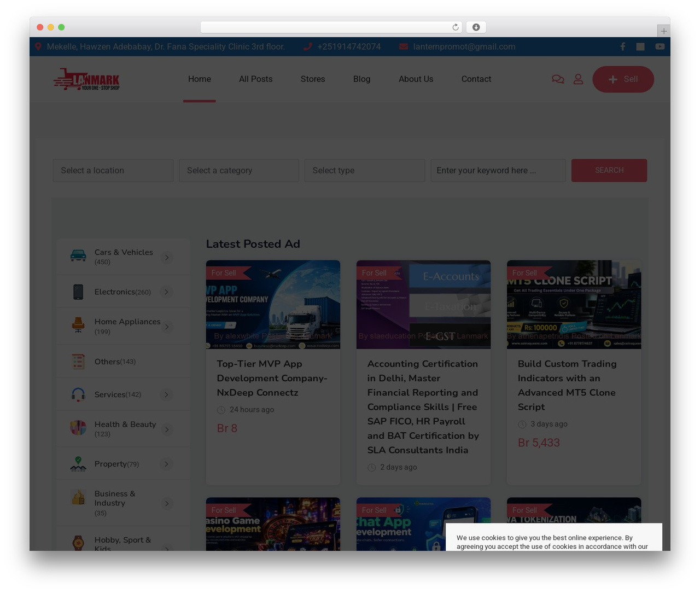700x593 pixels.
Task: Open Build Custom Trading Indicators ad title
Action: coord(567,385)
